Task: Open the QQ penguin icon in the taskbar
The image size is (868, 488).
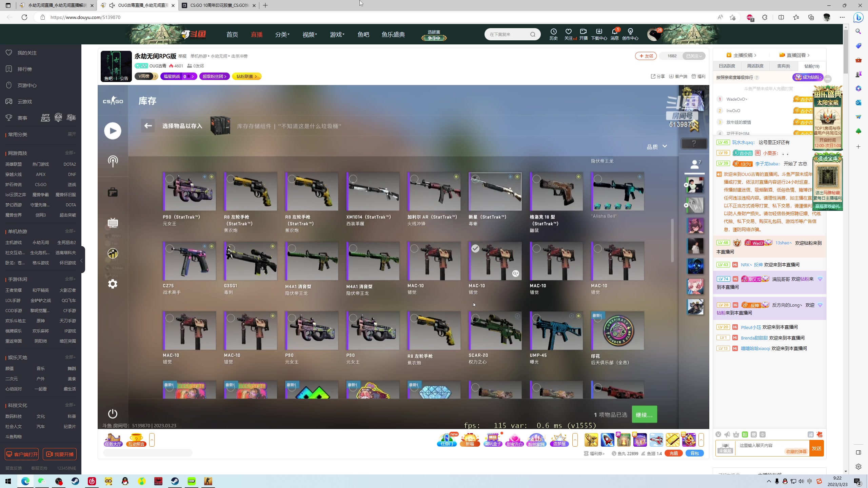Action: click(x=125, y=481)
